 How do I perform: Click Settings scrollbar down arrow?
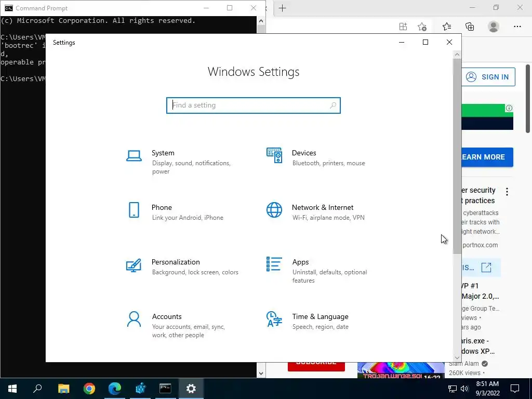click(457, 357)
